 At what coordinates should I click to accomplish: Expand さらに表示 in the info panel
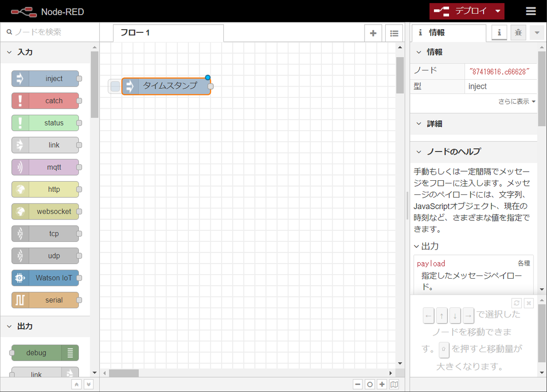[516, 102]
